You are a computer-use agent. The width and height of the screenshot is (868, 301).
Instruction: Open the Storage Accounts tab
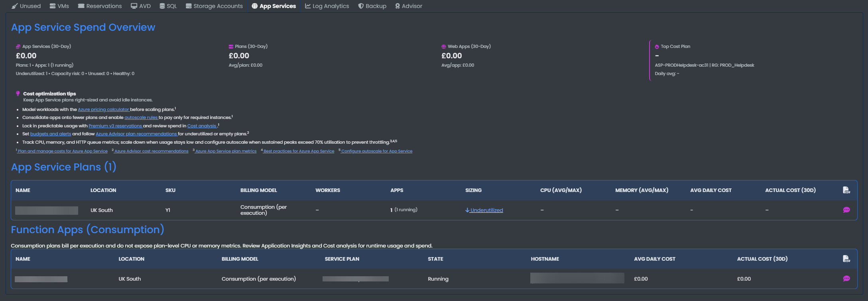point(214,6)
